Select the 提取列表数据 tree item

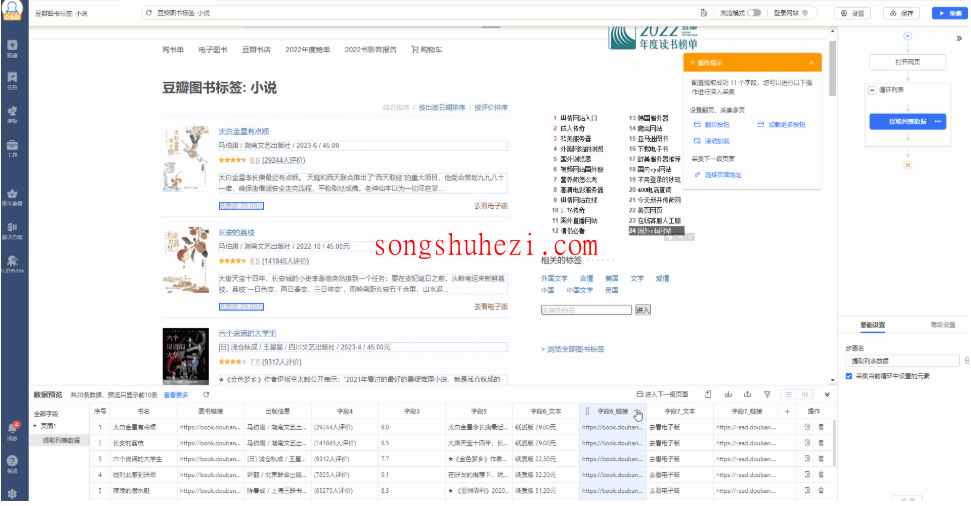[x=61, y=440]
